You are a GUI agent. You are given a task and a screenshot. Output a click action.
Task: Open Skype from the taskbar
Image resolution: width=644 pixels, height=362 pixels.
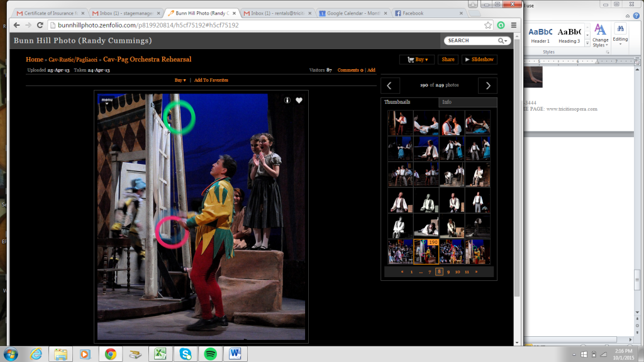point(186,354)
